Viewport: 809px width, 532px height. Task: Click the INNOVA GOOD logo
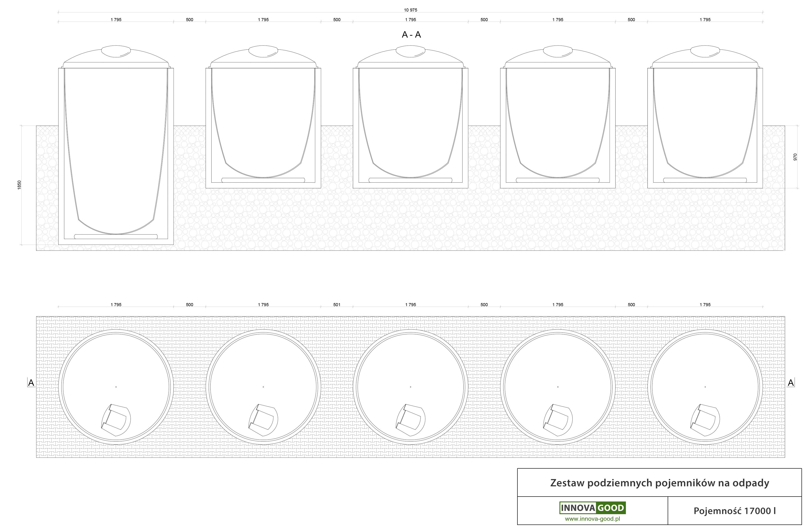[x=592, y=508]
